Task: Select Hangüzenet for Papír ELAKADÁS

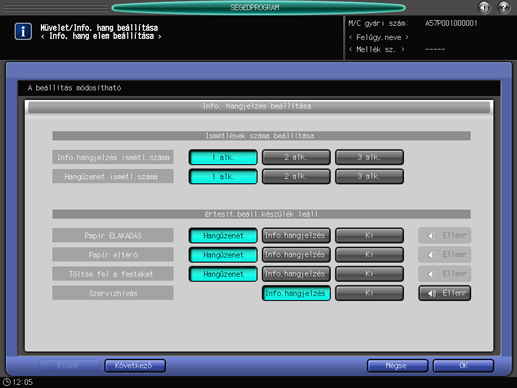Action: [223, 236]
